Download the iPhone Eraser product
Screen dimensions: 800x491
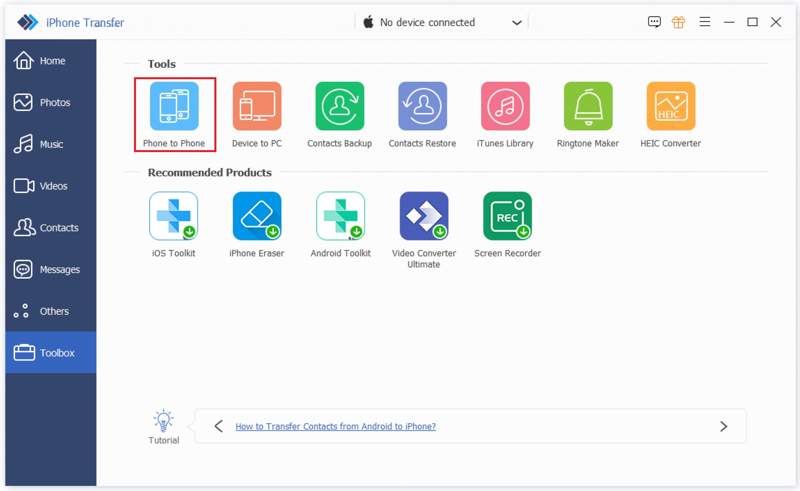[257, 216]
